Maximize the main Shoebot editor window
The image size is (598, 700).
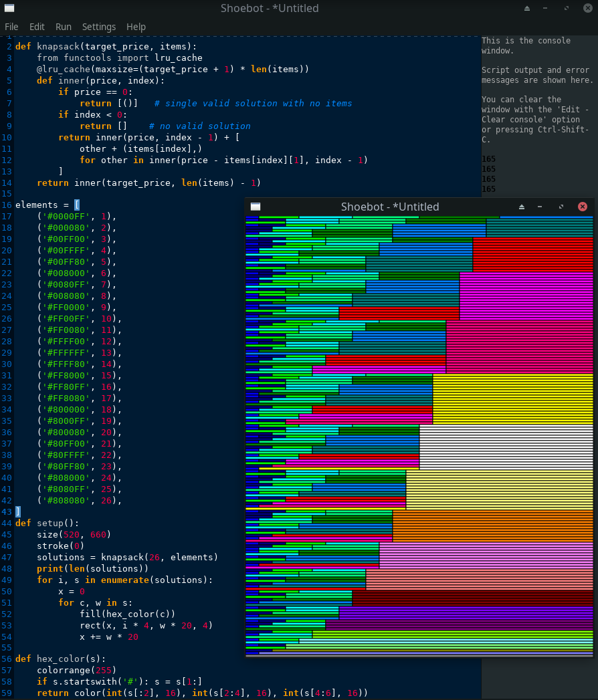(567, 9)
